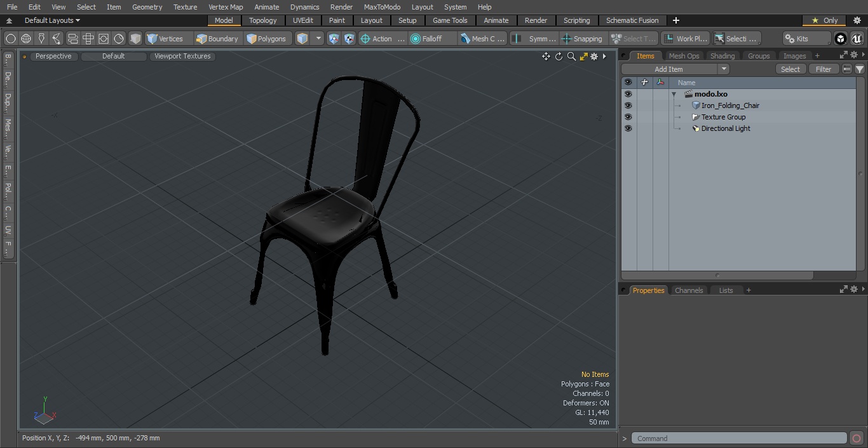Click the Unity cube icon

pos(841,39)
